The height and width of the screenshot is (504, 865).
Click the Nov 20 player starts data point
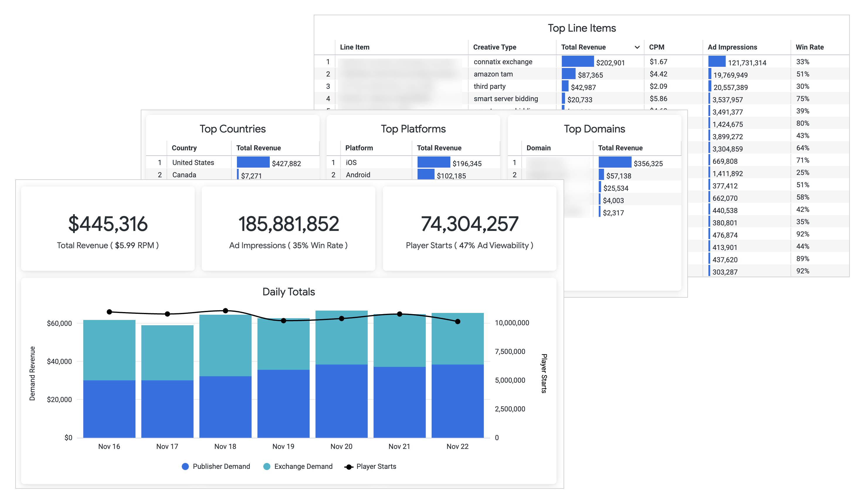point(341,319)
